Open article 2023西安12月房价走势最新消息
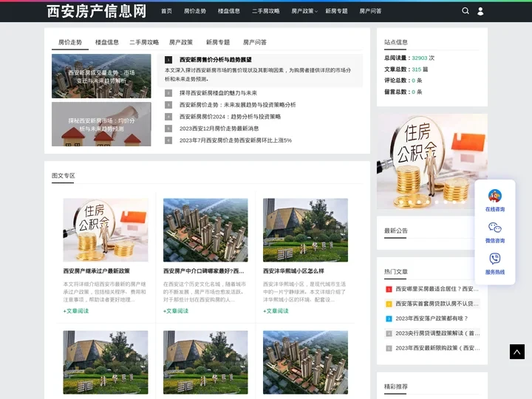The image size is (532, 399). 219,129
